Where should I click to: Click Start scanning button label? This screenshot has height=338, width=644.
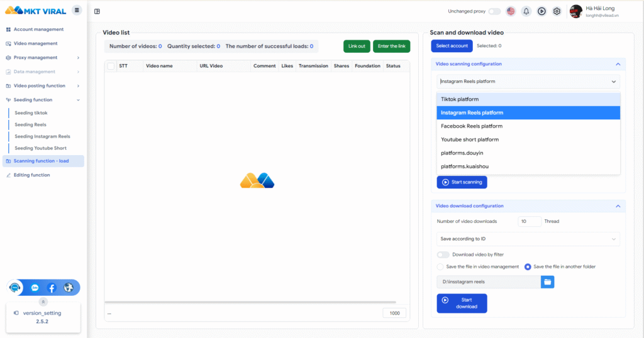tap(467, 182)
